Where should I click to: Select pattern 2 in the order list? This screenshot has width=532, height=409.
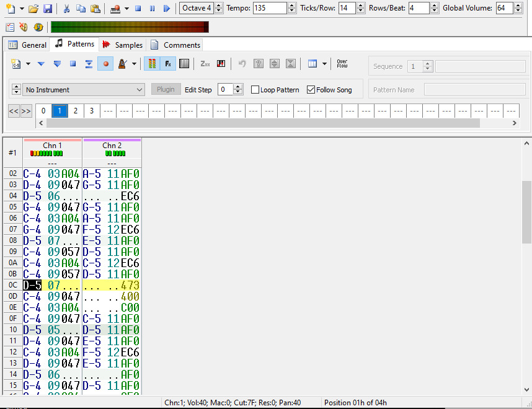coord(76,111)
